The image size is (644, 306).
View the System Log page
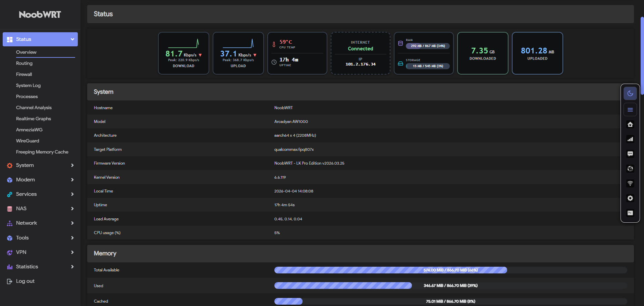(x=28, y=85)
